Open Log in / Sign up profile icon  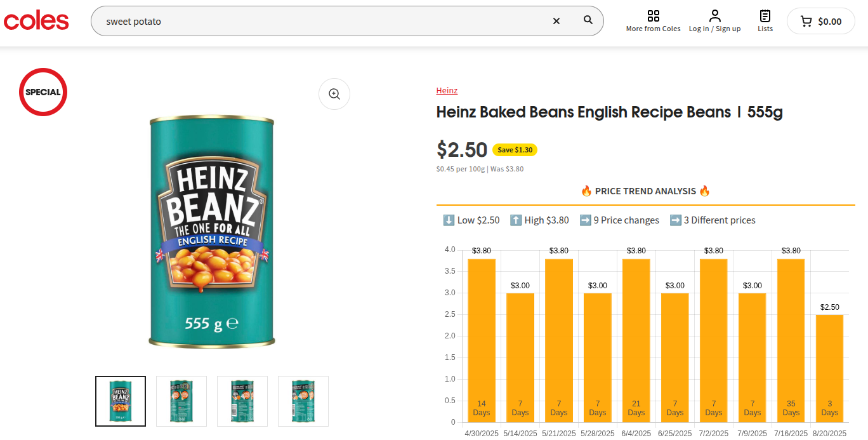(715, 16)
